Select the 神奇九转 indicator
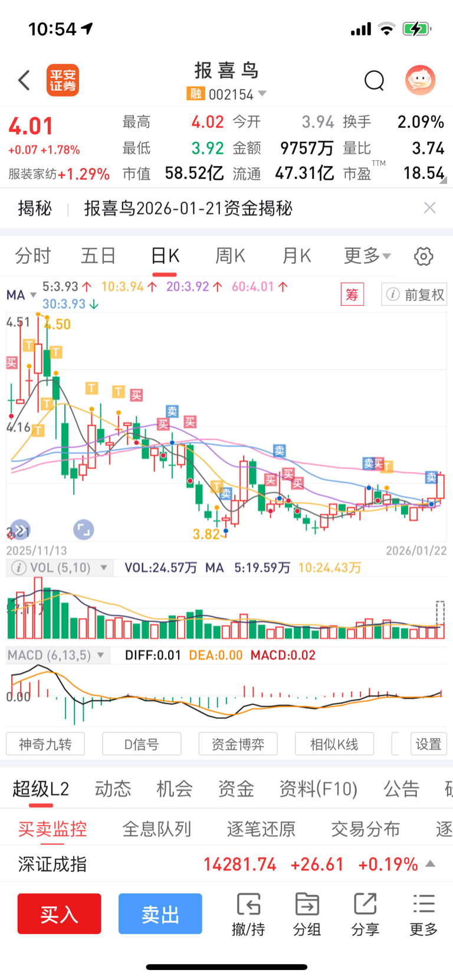453x980 pixels. (45, 744)
